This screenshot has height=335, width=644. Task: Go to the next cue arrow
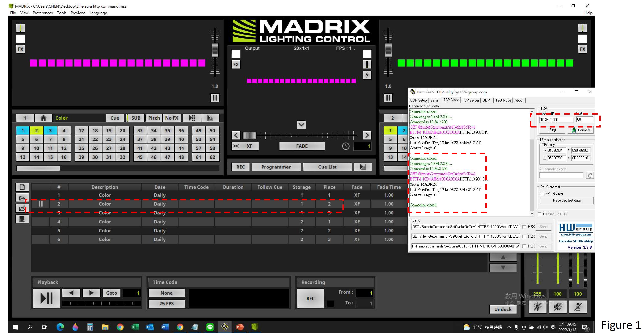[91, 293]
